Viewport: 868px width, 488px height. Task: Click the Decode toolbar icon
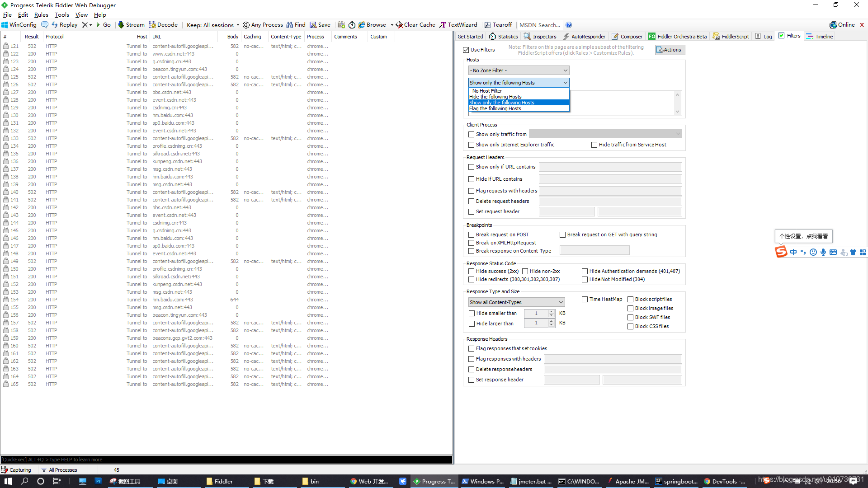[152, 25]
